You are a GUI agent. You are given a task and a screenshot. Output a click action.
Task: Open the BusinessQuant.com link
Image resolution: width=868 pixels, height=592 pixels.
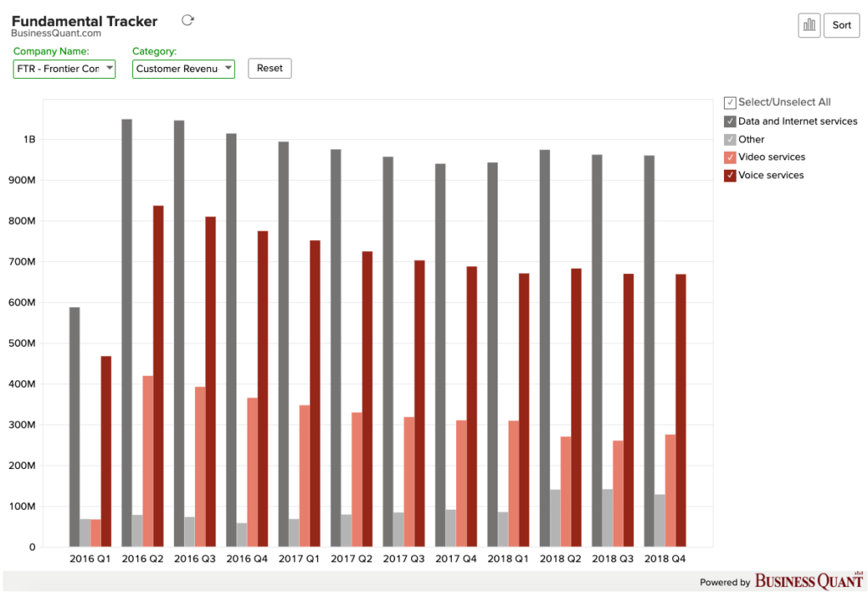(56, 33)
